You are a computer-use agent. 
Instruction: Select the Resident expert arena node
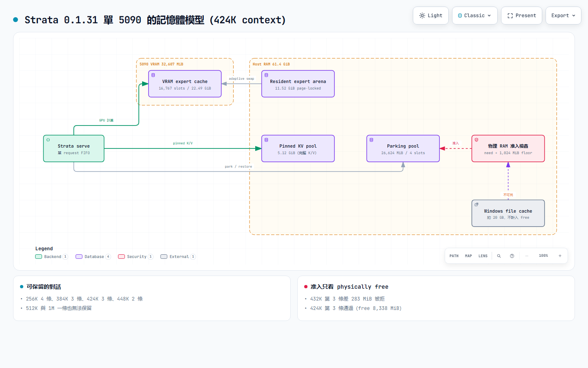pyautogui.click(x=298, y=84)
